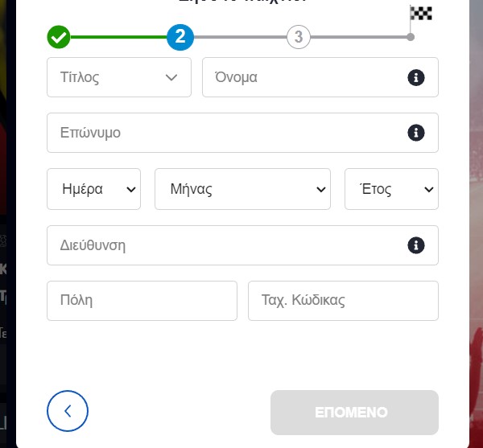The height and width of the screenshot is (448, 483).
Task: Focus the Ταχ. Κώδικας postal code field
Action: (x=343, y=301)
